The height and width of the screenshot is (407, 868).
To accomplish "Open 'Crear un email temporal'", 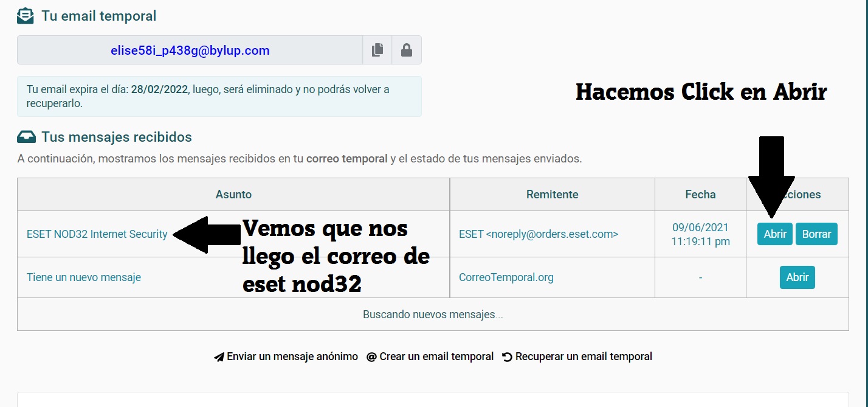I will (435, 357).
